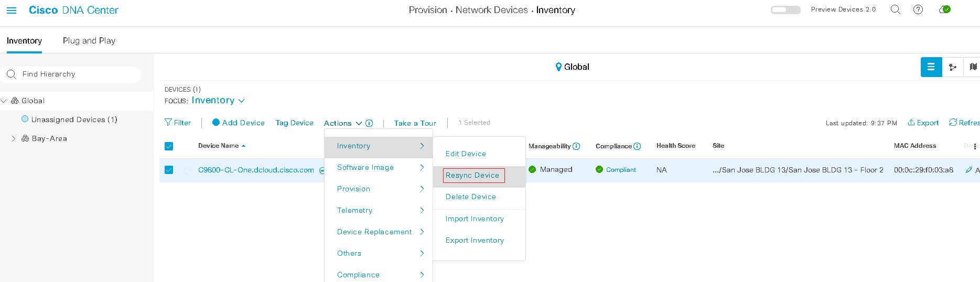Expand the Software Image submenu
Image resolution: width=980 pixels, height=282 pixels.
379,167
